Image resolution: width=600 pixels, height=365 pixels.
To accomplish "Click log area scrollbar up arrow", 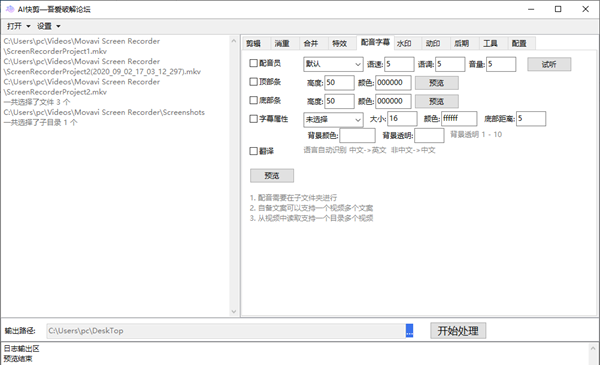I will [592, 349].
